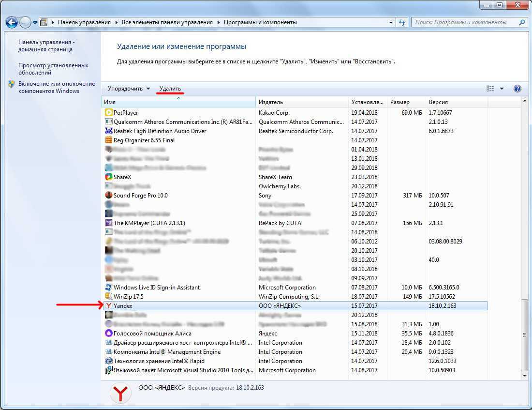Screen dimensions: 532x410
Task: Click the Intel Management Engine components icon
Action: [108, 351]
